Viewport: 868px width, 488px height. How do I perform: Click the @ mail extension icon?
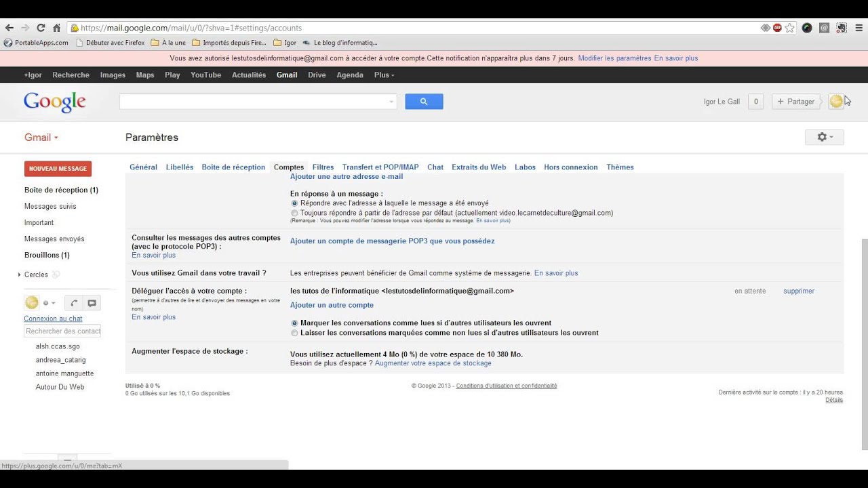click(824, 28)
